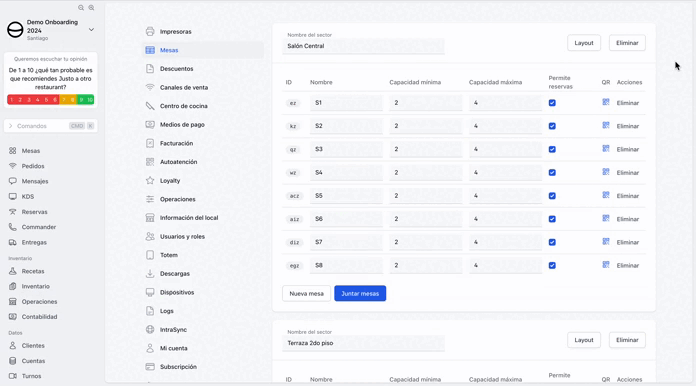Open the Descuentos settings section

click(x=203, y=69)
